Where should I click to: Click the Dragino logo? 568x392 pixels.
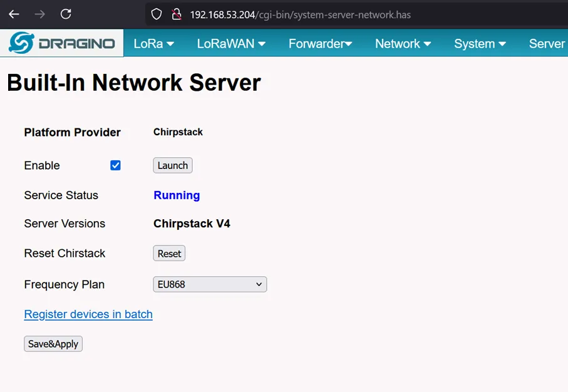coord(62,43)
